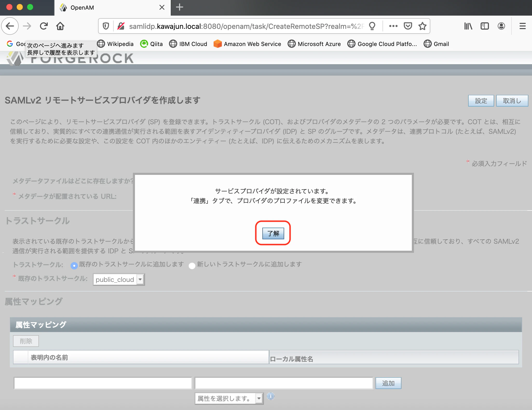Open a new browser tab
Image resolution: width=532 pixels, height=410 pixels.
180,7
